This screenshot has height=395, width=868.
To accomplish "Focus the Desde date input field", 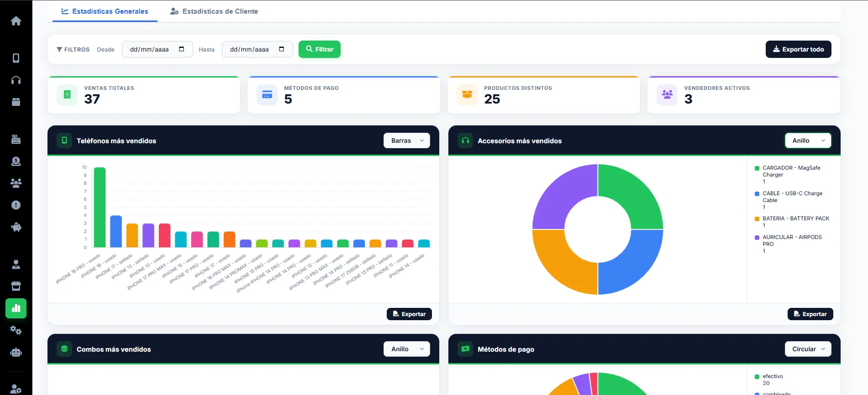I will (158, 49).
